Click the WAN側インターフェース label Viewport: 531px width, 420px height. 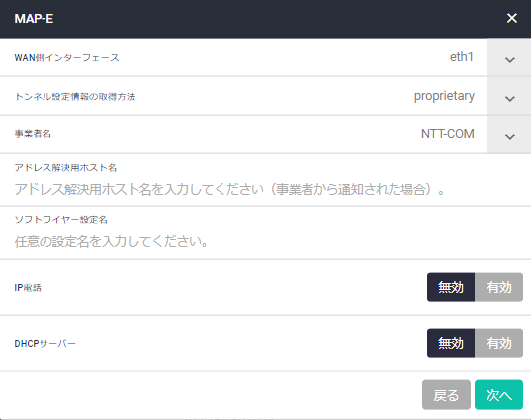pyautogui.click(x=66, y=58)
